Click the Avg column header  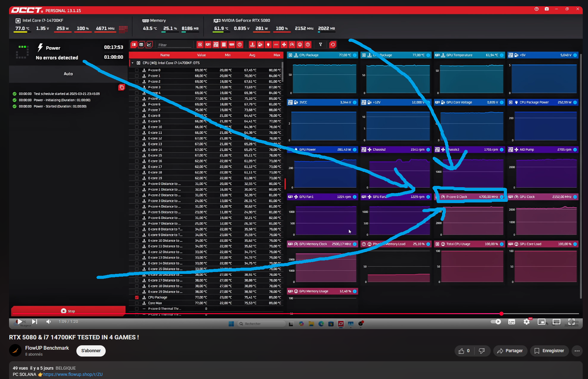(252, 55)
